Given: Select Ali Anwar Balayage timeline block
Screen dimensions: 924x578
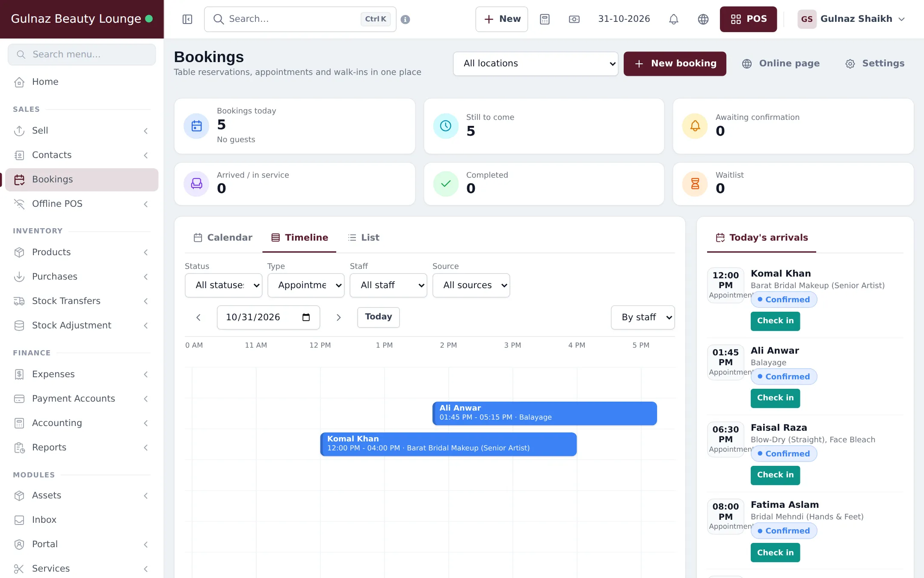Looking at the screenshot, I should [545, 413].
